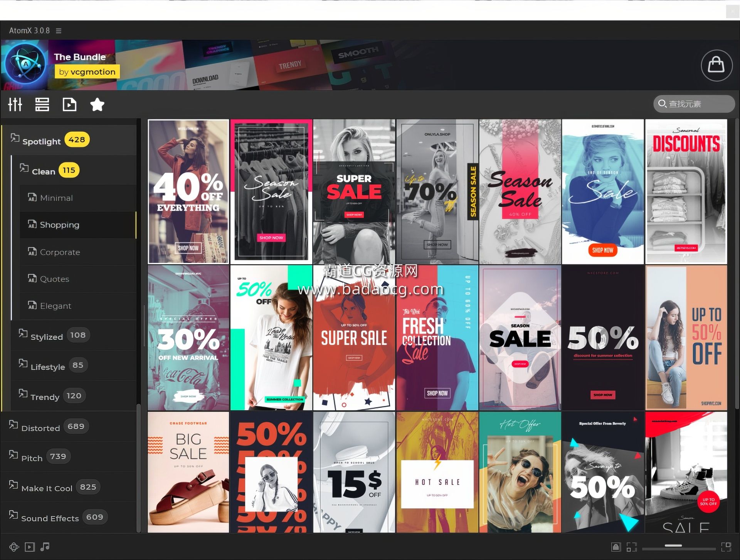Adjust the thumbnail size slider

click(674, 546)
